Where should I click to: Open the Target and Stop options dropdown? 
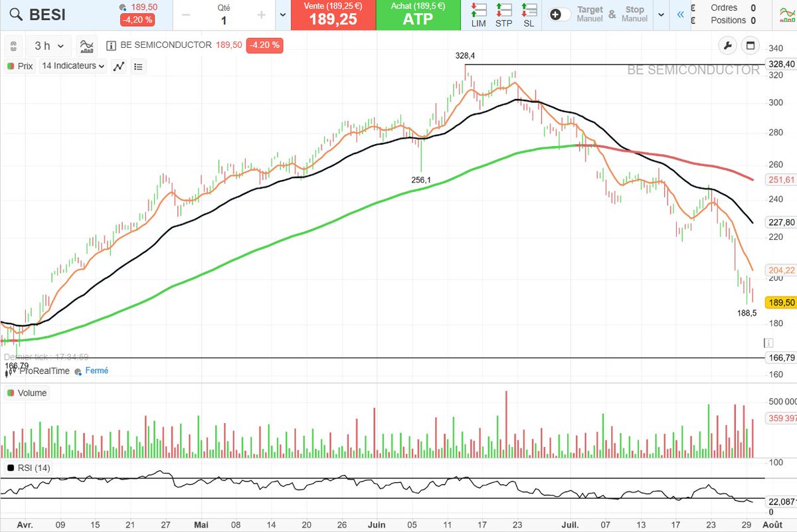tap(661, 15)
